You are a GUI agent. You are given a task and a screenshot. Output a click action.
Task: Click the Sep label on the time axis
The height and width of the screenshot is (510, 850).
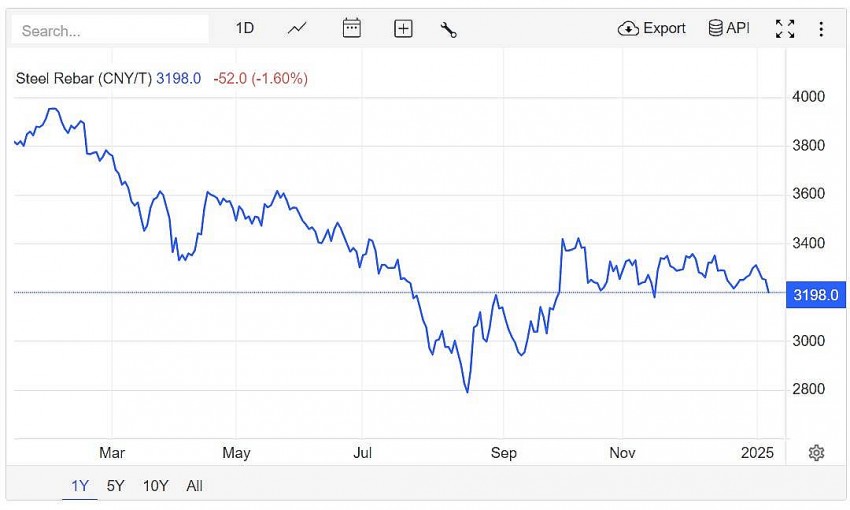click(x=503, y=453)
